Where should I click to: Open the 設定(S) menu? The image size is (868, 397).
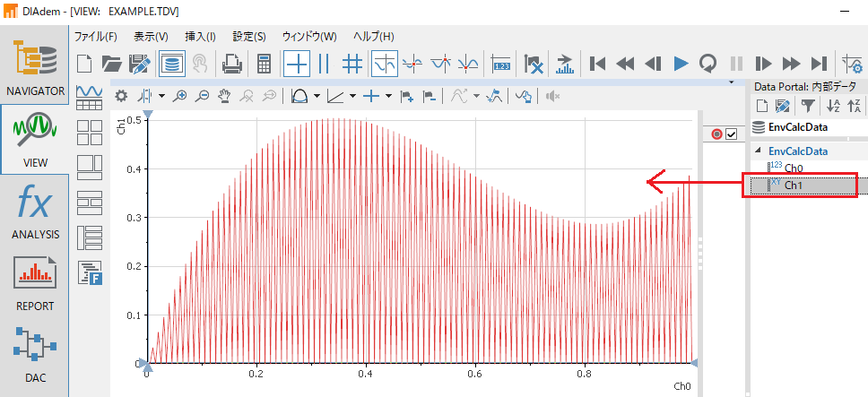249,37
